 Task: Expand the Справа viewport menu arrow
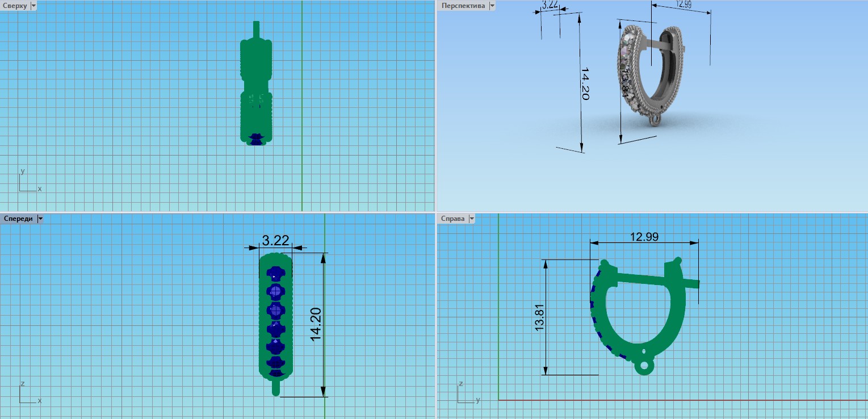point(472,219)
